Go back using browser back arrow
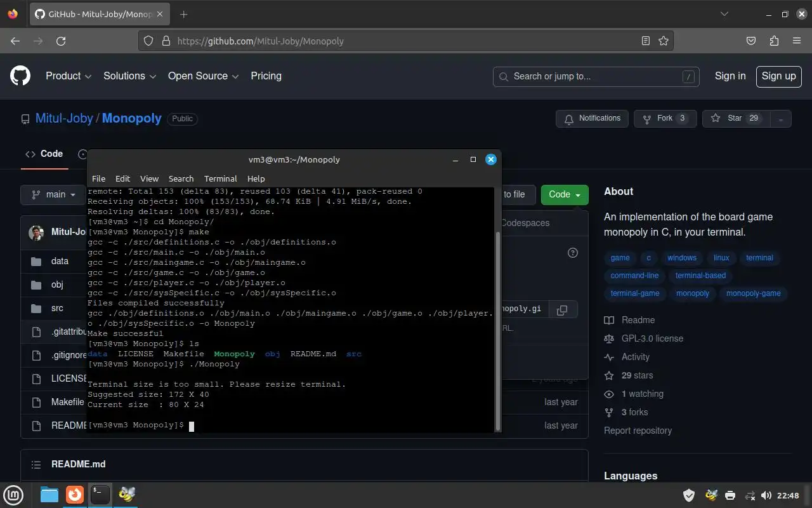Viewport: 812px width, 508px height. tap(15, 41)
